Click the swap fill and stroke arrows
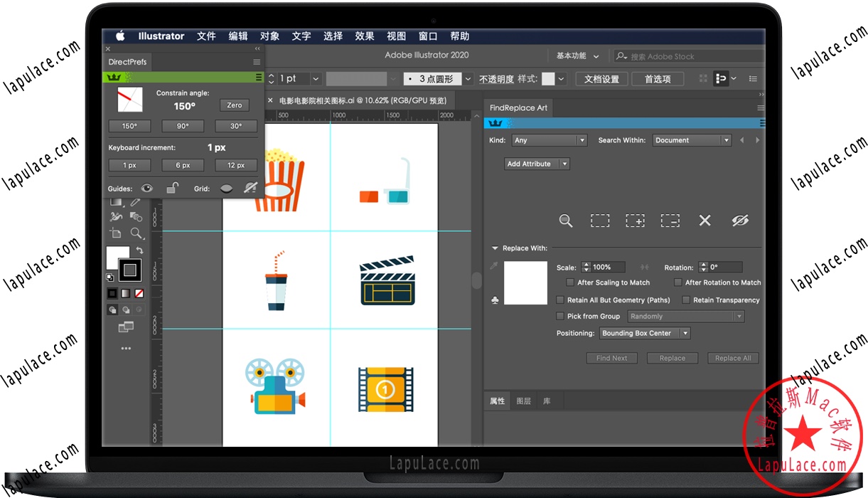This screenshot has height=498, width=868. pos(139,249)
